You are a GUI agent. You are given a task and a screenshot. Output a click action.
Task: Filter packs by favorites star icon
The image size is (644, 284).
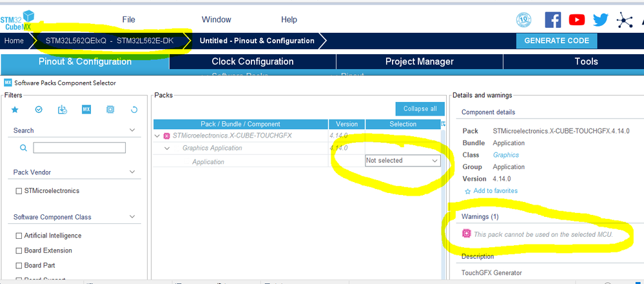pyautogui.click(x=15, y=110)
